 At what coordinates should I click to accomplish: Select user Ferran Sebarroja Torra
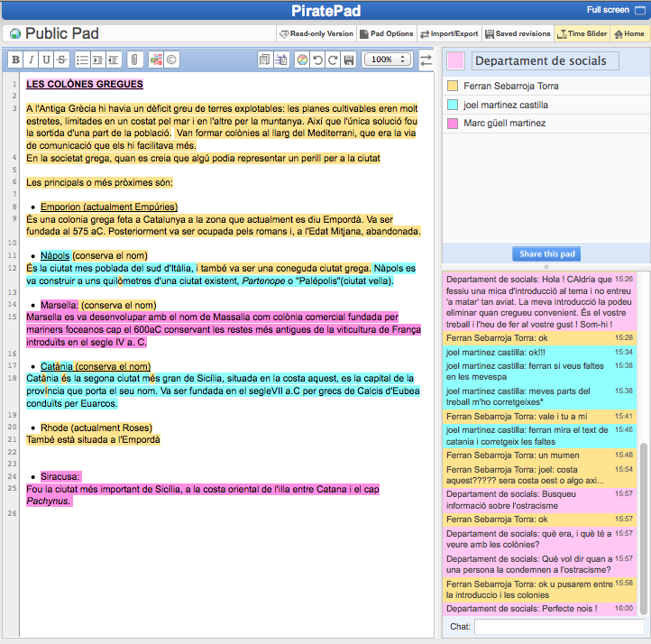click(x=511, y=86)
